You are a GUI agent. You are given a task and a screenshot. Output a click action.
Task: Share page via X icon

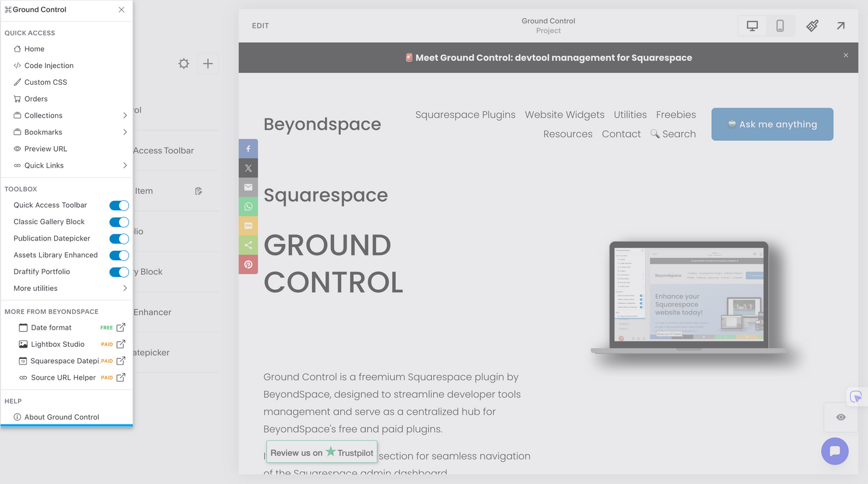(248, 168)
